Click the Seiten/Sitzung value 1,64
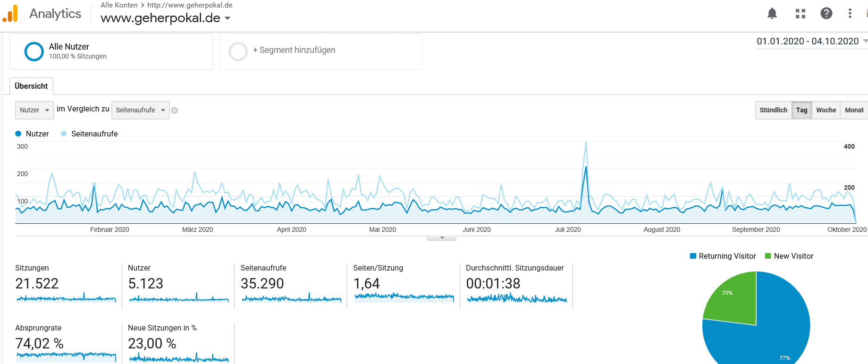This screenshot has width=868, height=364. coord(366,283)
